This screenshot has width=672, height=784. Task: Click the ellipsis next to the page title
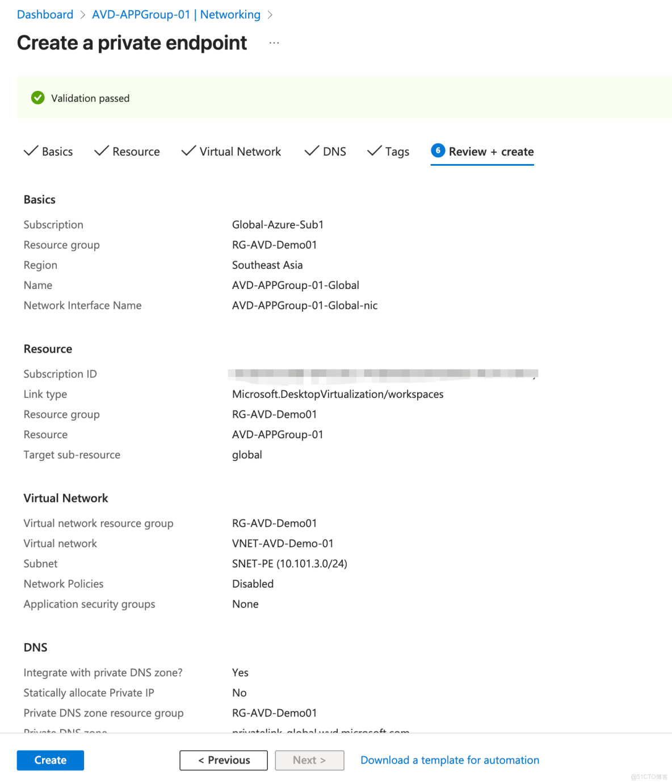click(x=274, y=43)
